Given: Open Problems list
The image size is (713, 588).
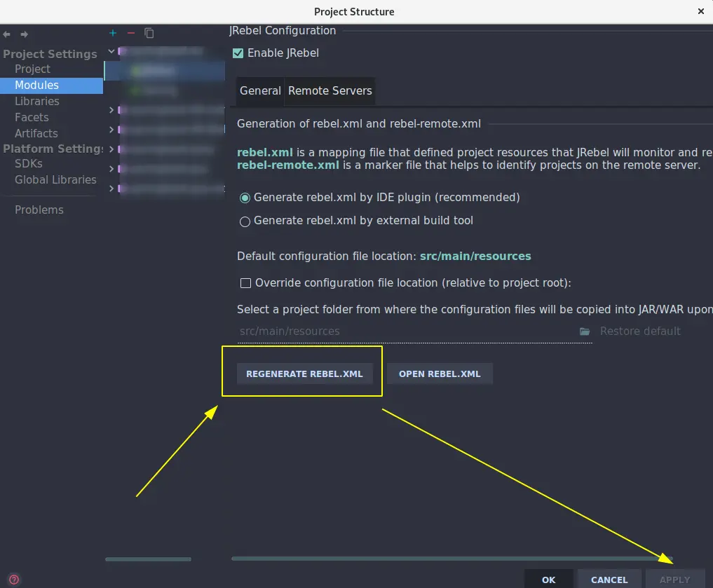Looking at the screenshot, I should tap(39, 210).
